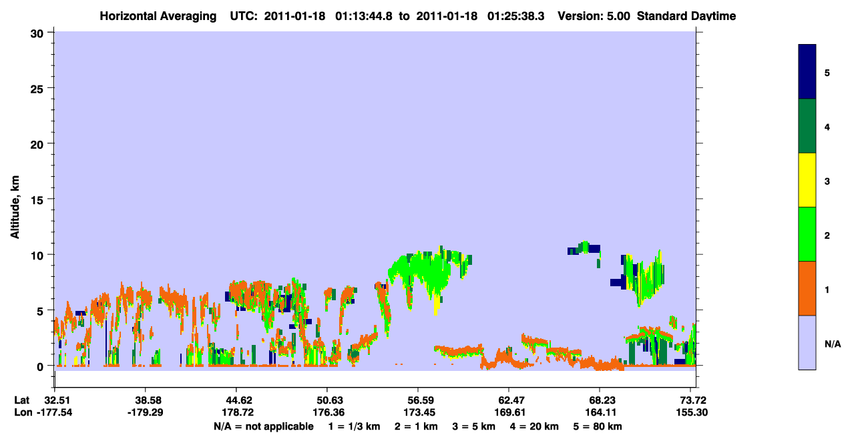Click the latitude value 32.51
This screenshot has height=445, width=868.
[x=55, y=400]
